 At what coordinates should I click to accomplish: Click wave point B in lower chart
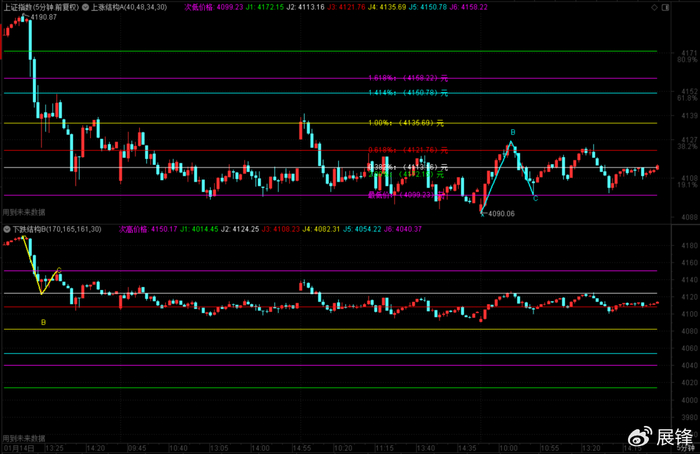click(43, 322)
